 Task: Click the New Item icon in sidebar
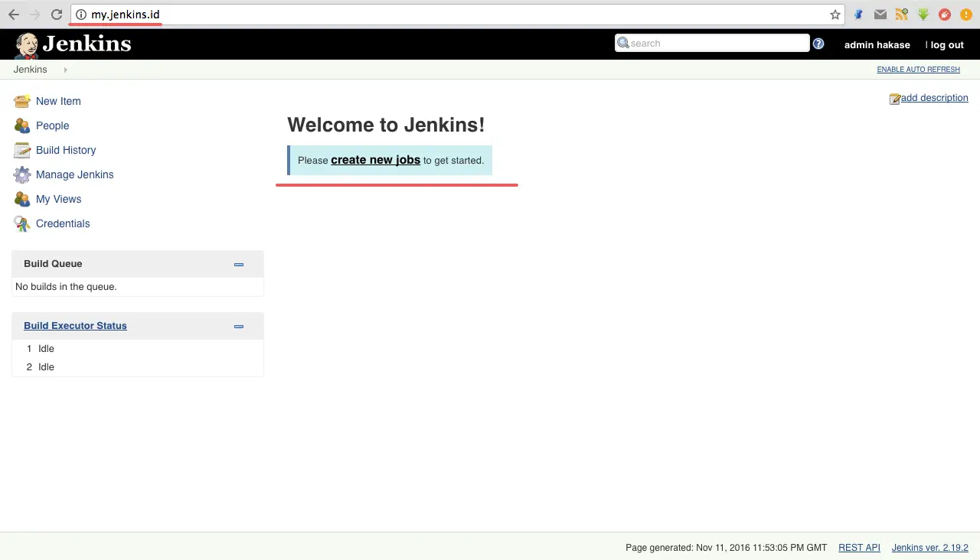coord(21,101)
